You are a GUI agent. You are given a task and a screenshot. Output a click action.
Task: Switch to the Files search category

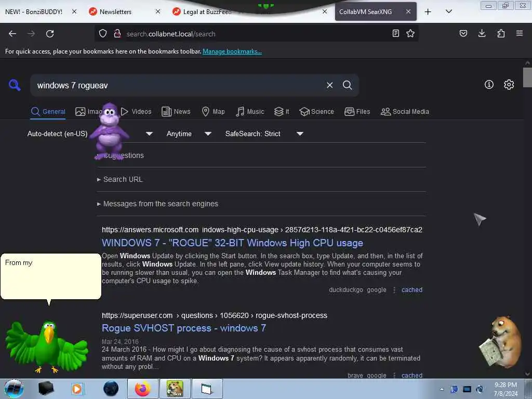click(357, 112)
